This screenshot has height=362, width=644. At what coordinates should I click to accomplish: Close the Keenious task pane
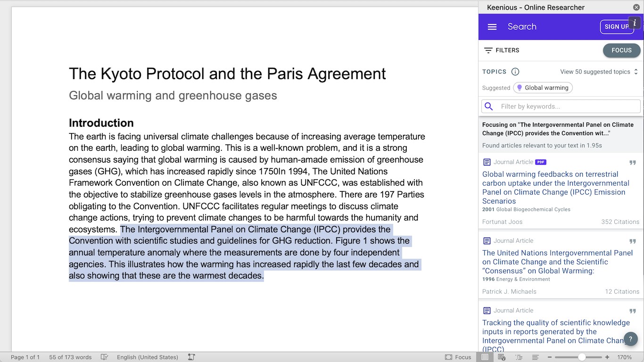coord(636,7)
